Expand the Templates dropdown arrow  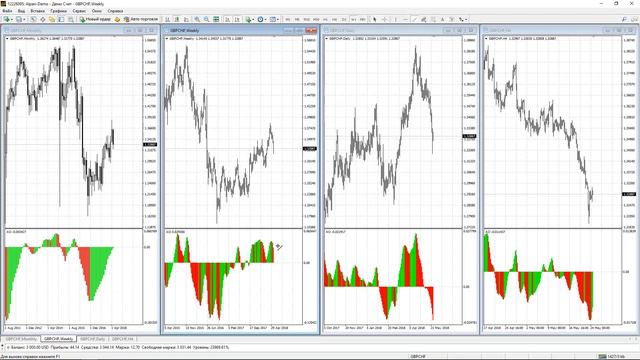278,19
